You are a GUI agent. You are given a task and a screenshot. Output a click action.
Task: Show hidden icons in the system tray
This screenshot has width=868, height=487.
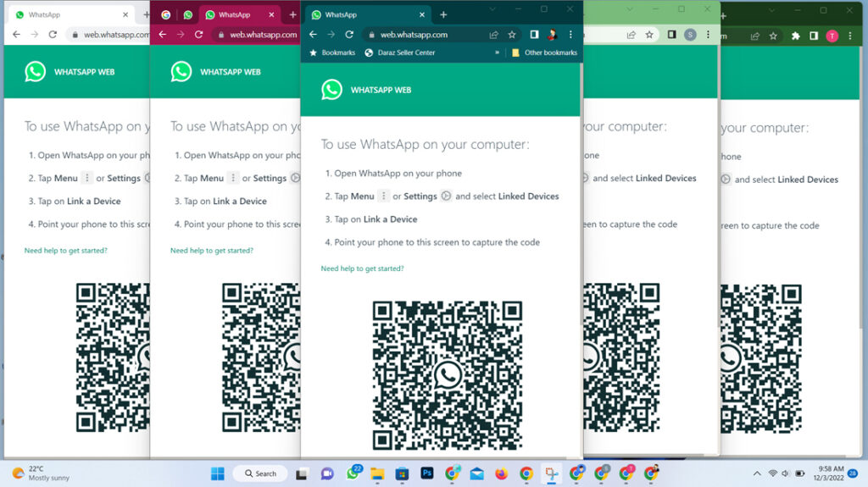coord(757,473)
